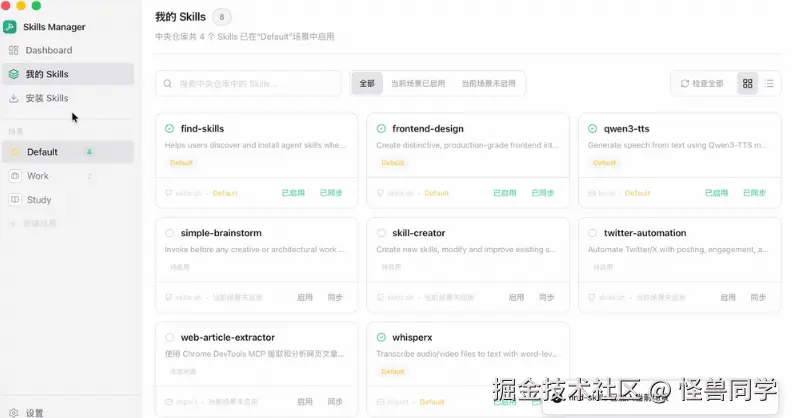Toggle the twitter-automation selection circle
Viewport: 792px width, 418px height.
[592, 233]
